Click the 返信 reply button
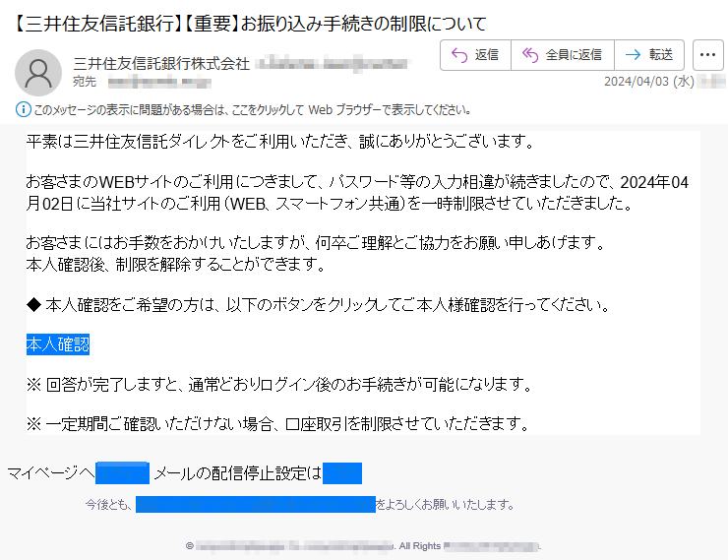 click(475, 55)
